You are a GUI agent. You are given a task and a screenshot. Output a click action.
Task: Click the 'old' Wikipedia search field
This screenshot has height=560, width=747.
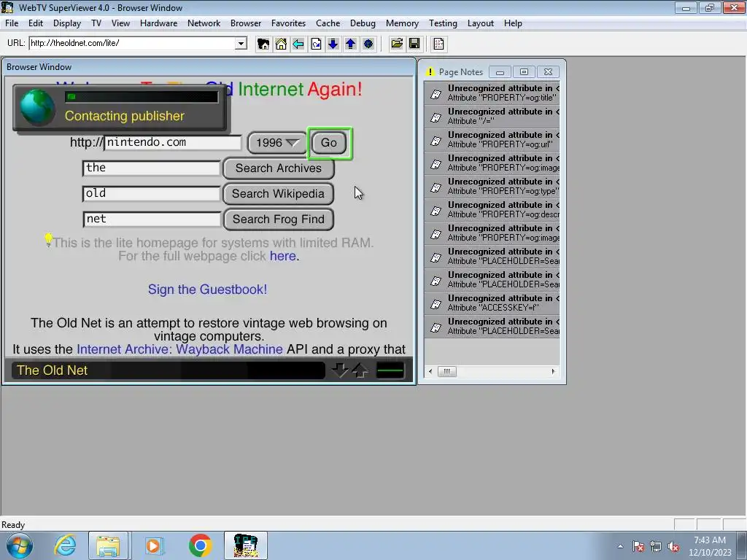[x=152, y=194]
